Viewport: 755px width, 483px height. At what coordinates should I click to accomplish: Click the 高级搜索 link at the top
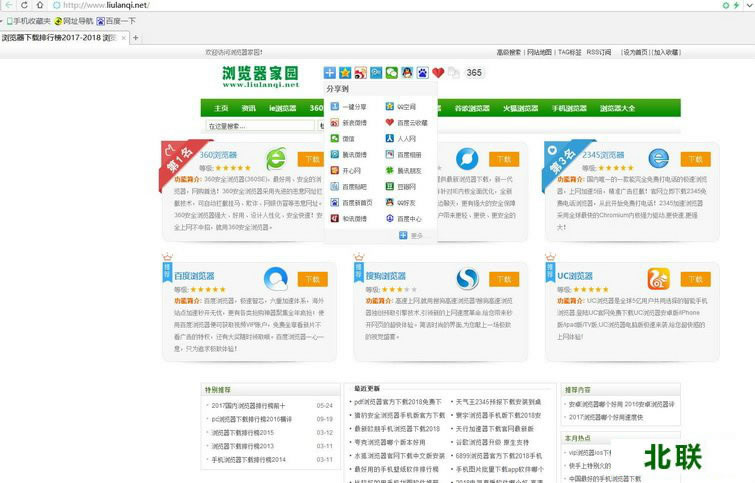click(508, 52)
